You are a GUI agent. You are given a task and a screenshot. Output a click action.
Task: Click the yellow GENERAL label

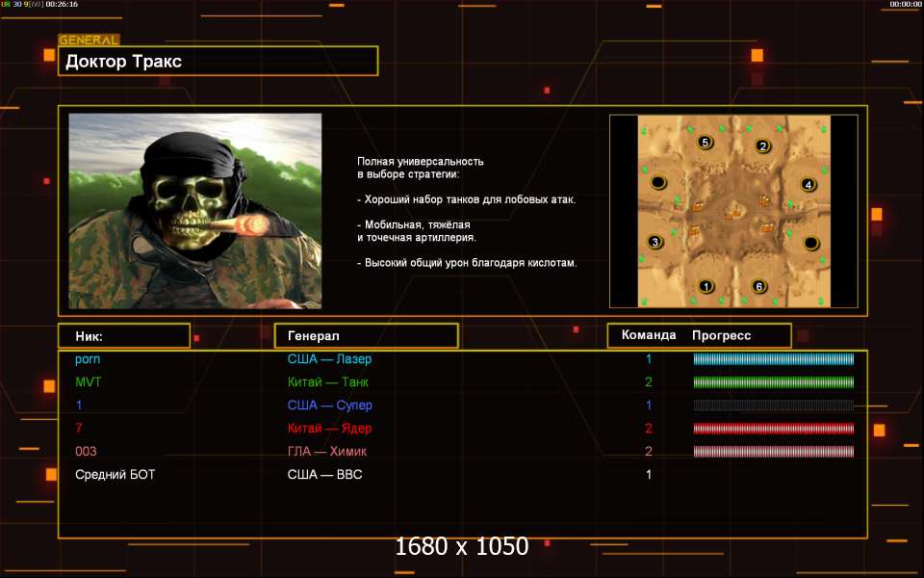pos(89,40)
